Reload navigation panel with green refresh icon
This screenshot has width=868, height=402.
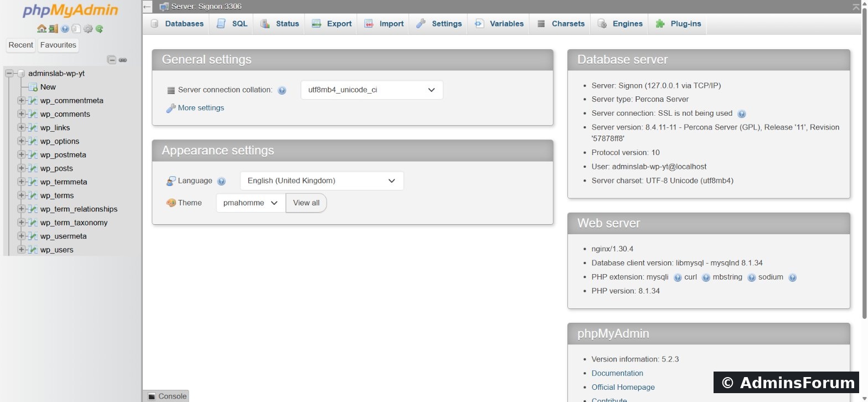tap(99, 29)
